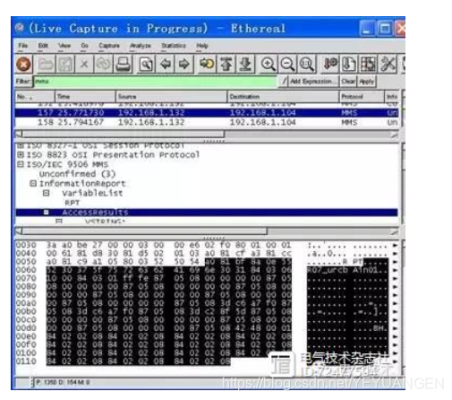452x400 pixels.
Task: Go back with the left arrow icon
Action: click(x=165, y=64)
